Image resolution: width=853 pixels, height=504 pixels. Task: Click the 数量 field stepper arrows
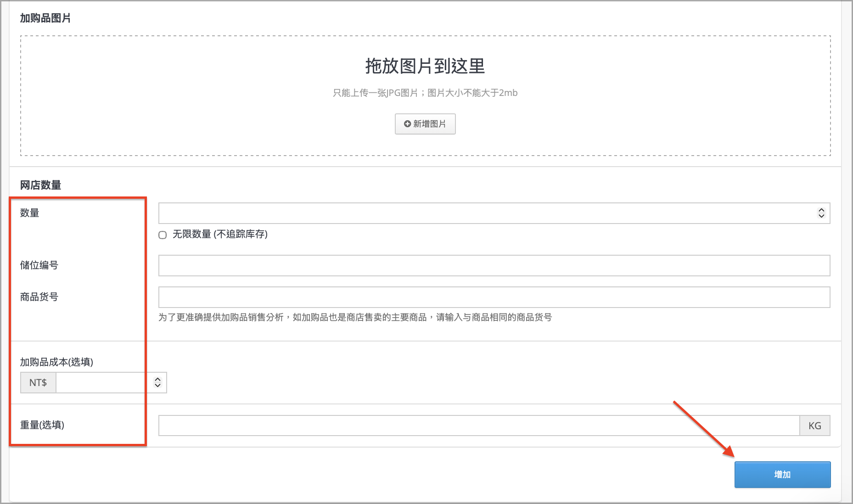(x=821, y=213)
